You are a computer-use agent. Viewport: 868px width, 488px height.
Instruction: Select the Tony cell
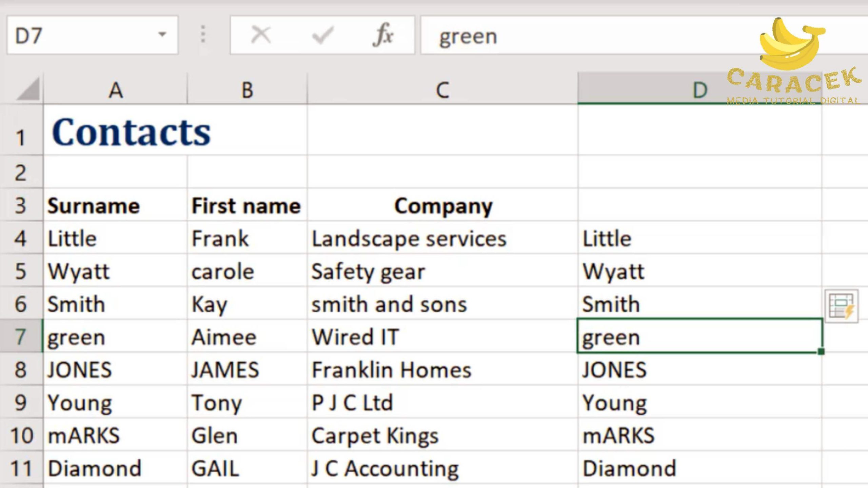click(x=247, y=402)
